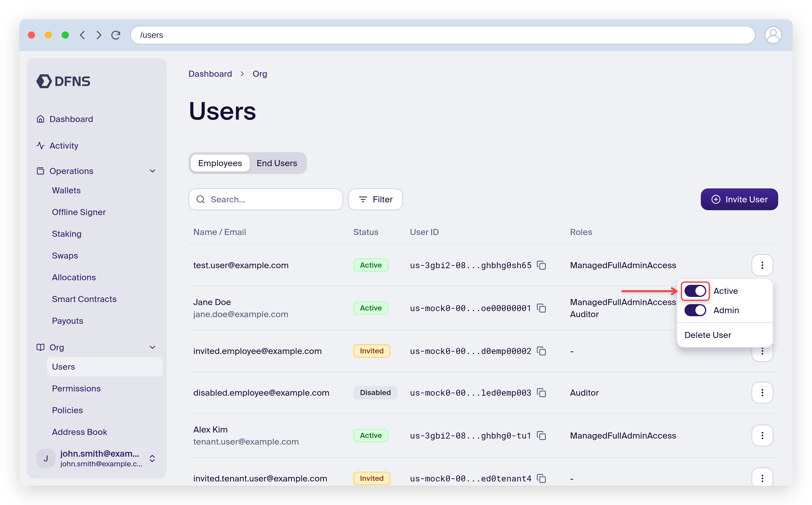
Task: Click the Disabled status badge
Action: pos(375,393)
